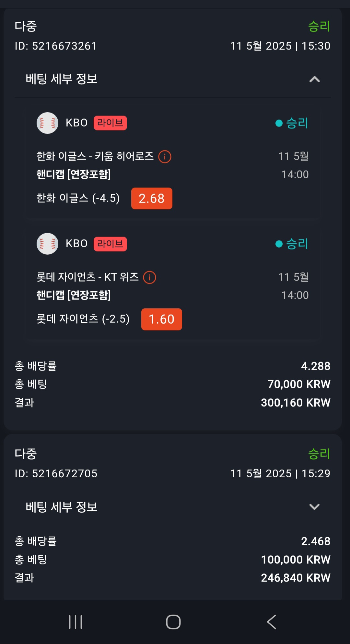The width and height of the screenshot is (350, 644).
Task: Tap the green 승리 status on bet 5216672705
Action: tap(319, 454)
